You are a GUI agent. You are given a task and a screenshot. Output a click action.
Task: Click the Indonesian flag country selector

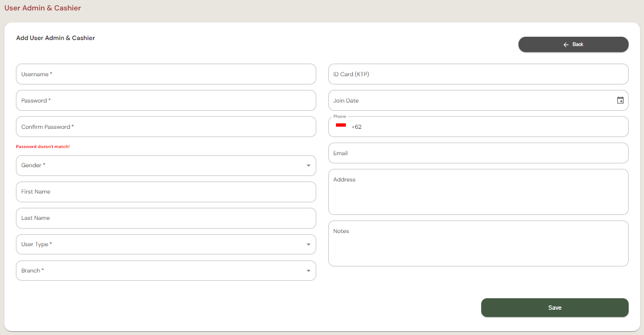(341, 126)
